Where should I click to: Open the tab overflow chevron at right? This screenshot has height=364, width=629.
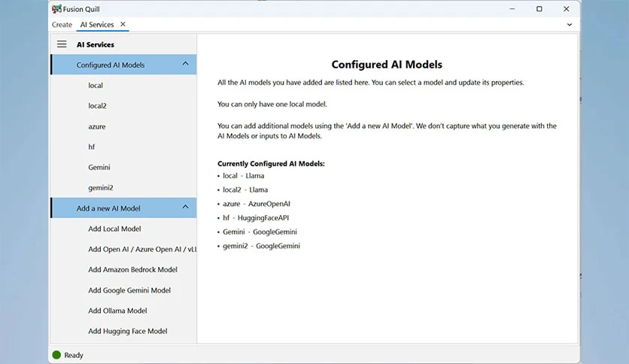click(570, 25)
